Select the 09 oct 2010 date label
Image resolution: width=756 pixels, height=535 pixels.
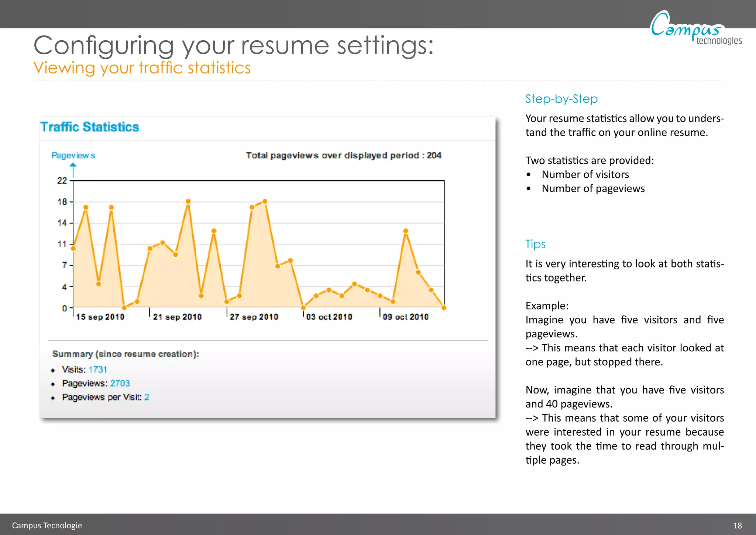[x=406, y=317]
